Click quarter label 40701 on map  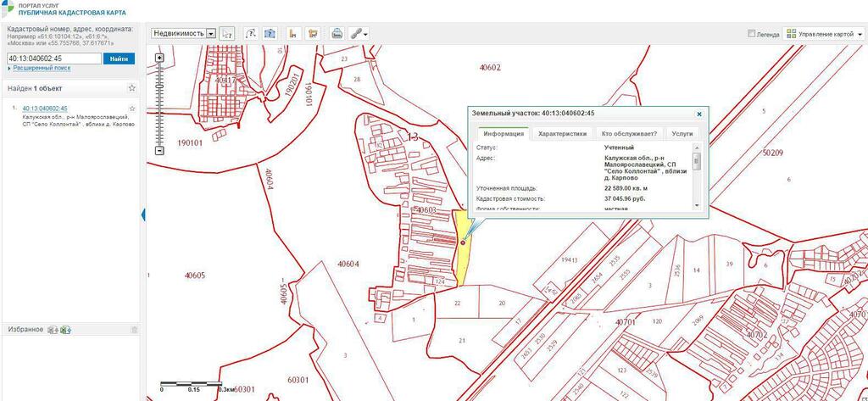click(x=626, y=320)
